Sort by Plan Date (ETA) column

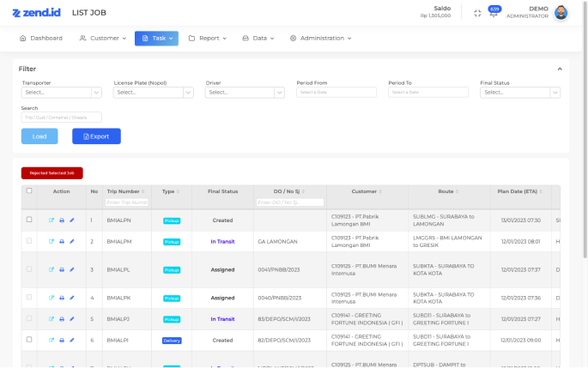click(541, 191)
